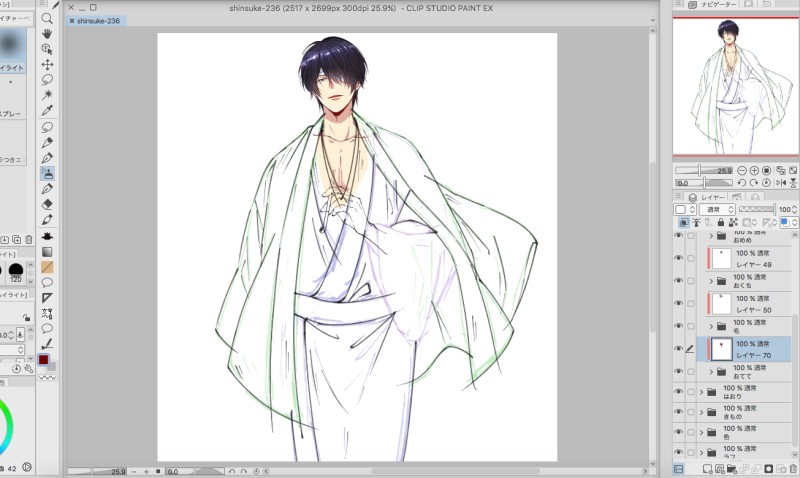The height and width of the screenshot is (478, 800).
Task: Select the Auto select magic wand tool
Action: click(x=47, y=94)
